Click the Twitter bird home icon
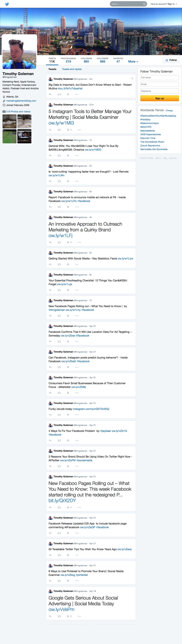 coord(7,4)
